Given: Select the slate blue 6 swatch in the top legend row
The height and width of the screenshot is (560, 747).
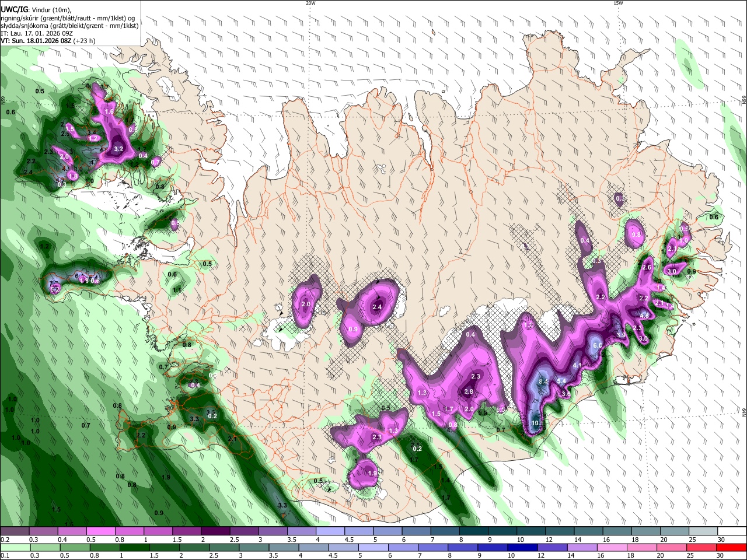Looking at the screenshot, I should point(415,531).
